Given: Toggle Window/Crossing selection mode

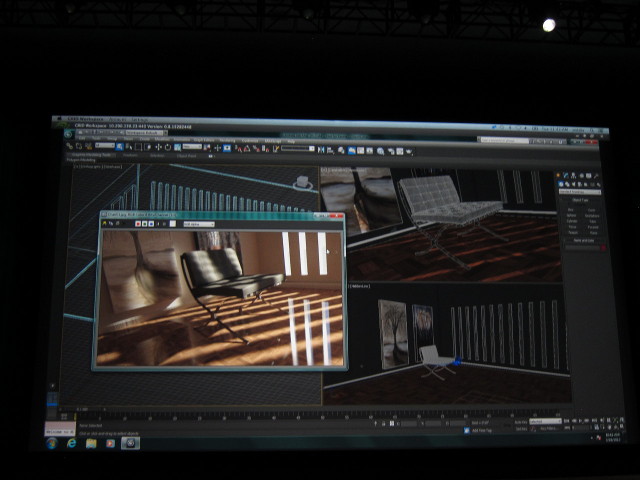Looking at the screenshot, I should (x=147, y=147).
